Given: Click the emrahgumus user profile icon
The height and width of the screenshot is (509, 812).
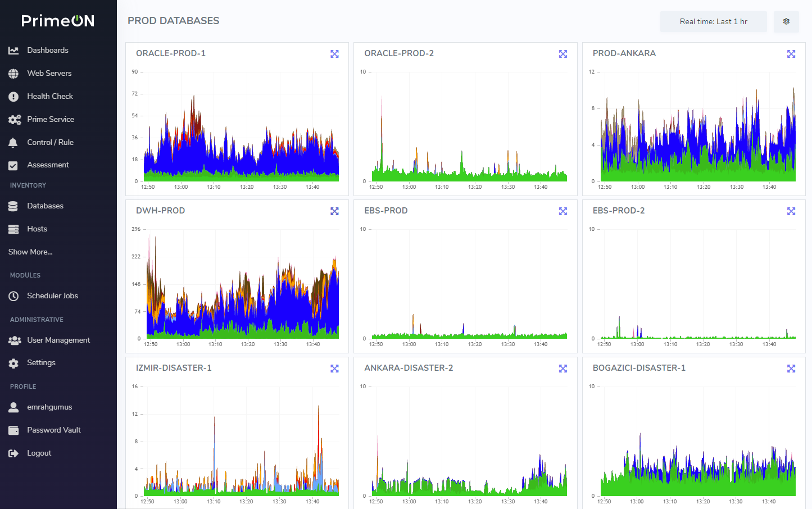Looking at the screenshot, I should [x=13, y=407].
